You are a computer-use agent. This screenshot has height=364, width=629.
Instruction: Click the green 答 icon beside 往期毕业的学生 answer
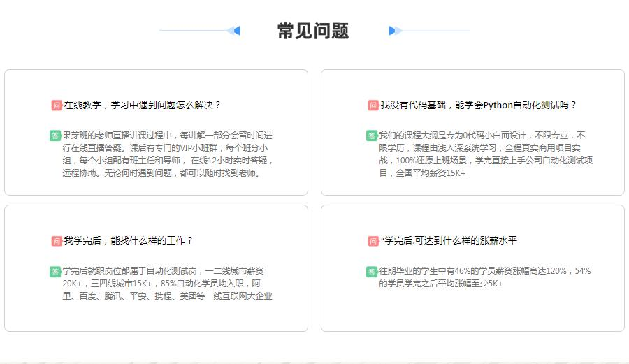[x=372, y=271]
